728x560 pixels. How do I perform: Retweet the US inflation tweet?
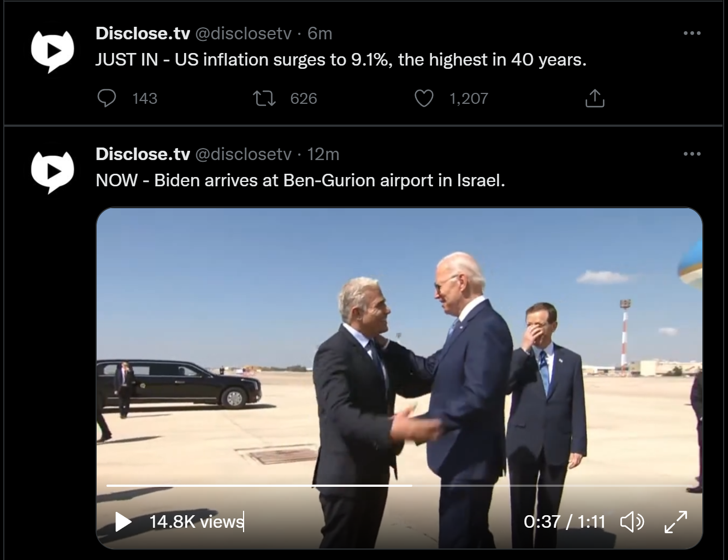coord(265,98)
